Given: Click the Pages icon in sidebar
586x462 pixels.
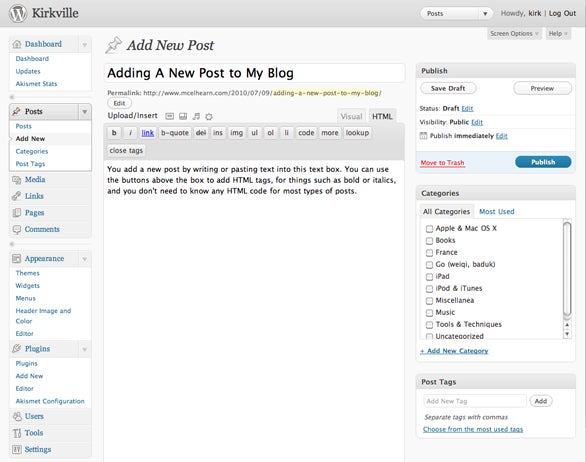Looking at the screenshot, I should tap(16, 213).
